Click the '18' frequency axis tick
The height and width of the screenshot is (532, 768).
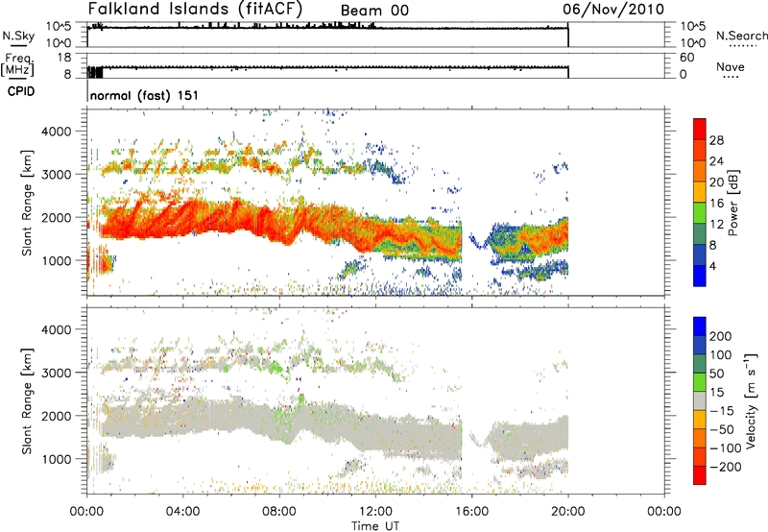[x=64, y=58]
